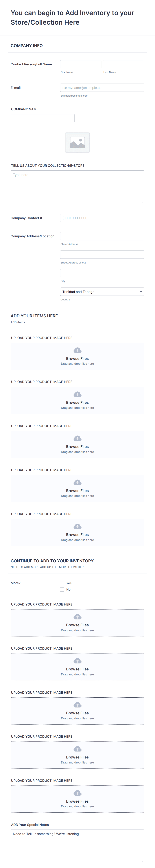Tick the No checkbox for More?
Screen dimensions: 155x868
click(62, 589)
